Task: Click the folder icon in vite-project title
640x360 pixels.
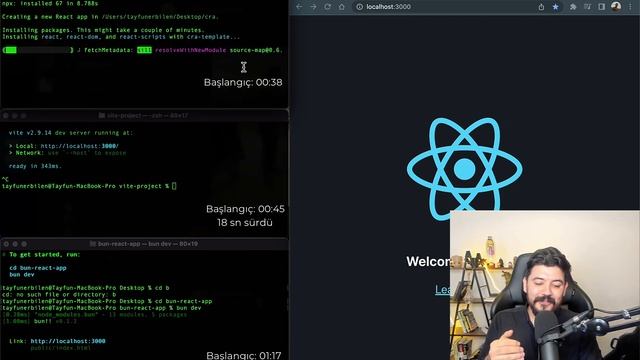Action: (102, 116)
